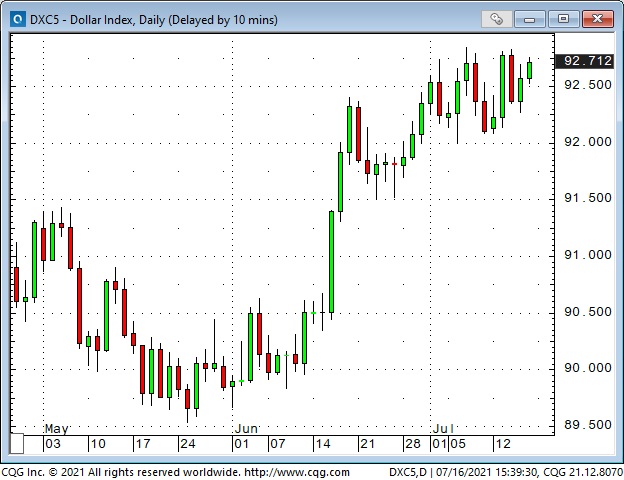Close the DXC5 chart window
624x480 pixels.
pyautogui.click(x=597, y=19)
